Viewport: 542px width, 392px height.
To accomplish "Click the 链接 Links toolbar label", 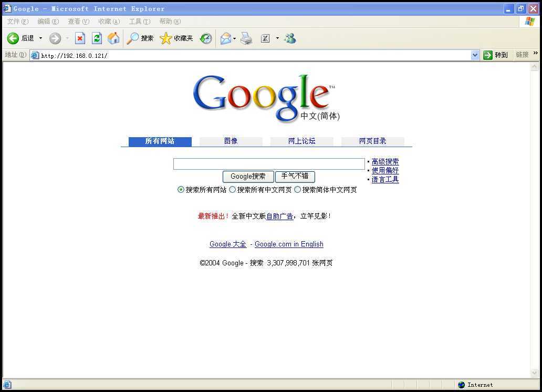I will coord(522,55).
